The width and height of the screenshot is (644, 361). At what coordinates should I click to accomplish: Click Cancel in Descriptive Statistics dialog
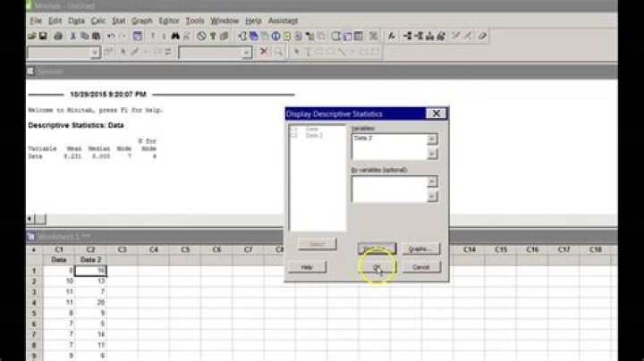click(421, 267)
